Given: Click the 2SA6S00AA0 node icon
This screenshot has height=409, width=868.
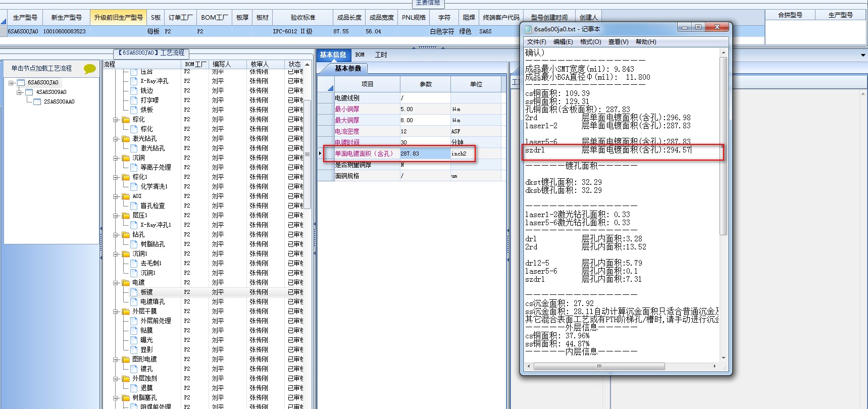Looking at the screenshot, I should [37, 101].
